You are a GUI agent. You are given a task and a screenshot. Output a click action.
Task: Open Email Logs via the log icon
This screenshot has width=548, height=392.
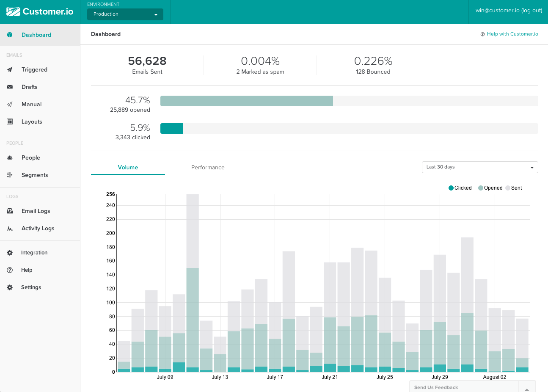coord(9,211)
